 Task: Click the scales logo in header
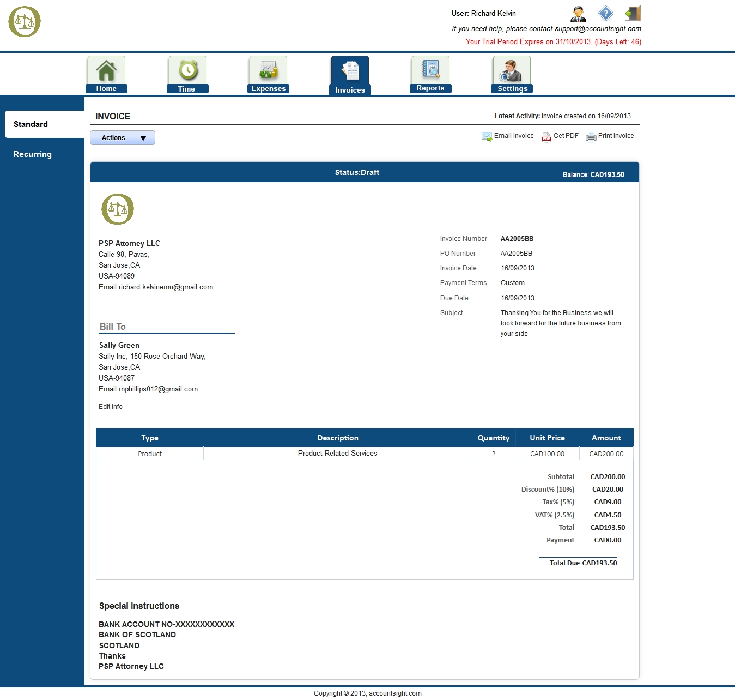pyautogui.click(x=25, y=22)
